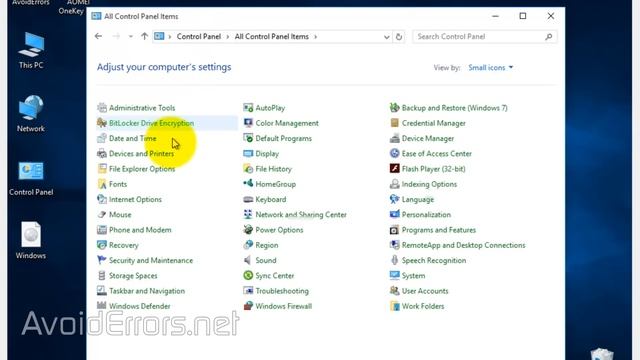
Task: Open the Sync Center icon
Action: (x=248, y=276)
